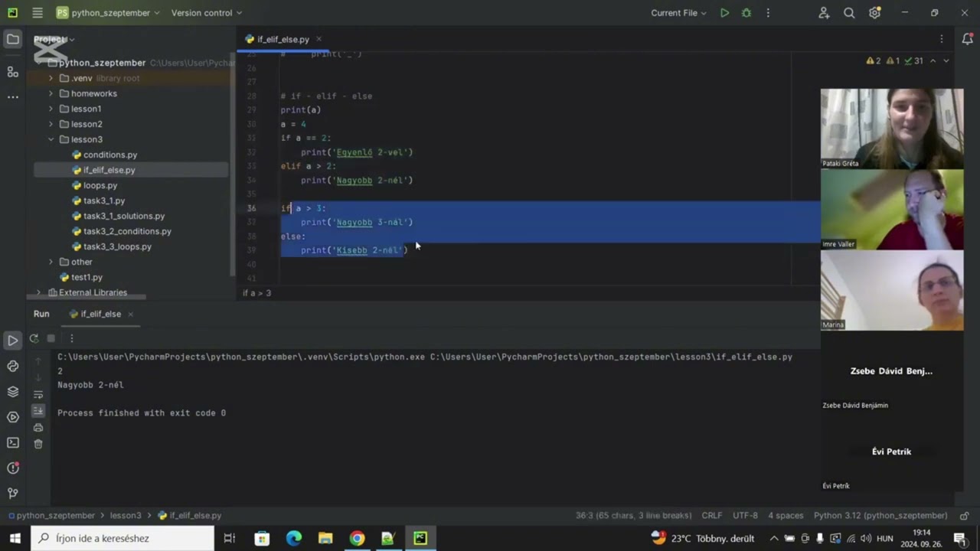Open the python_szeptember project dropdown
Image resolution: width=980 pixels, height=551 pixels.
(x=108, y=13)
